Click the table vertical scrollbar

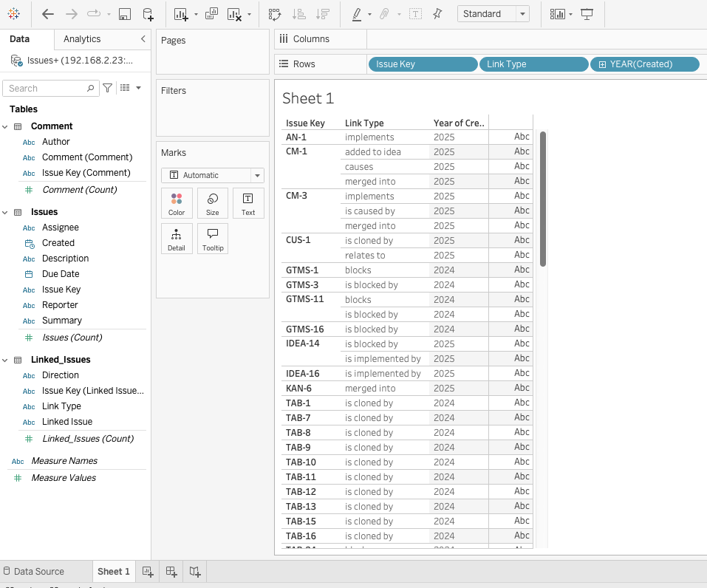[543, 199]
